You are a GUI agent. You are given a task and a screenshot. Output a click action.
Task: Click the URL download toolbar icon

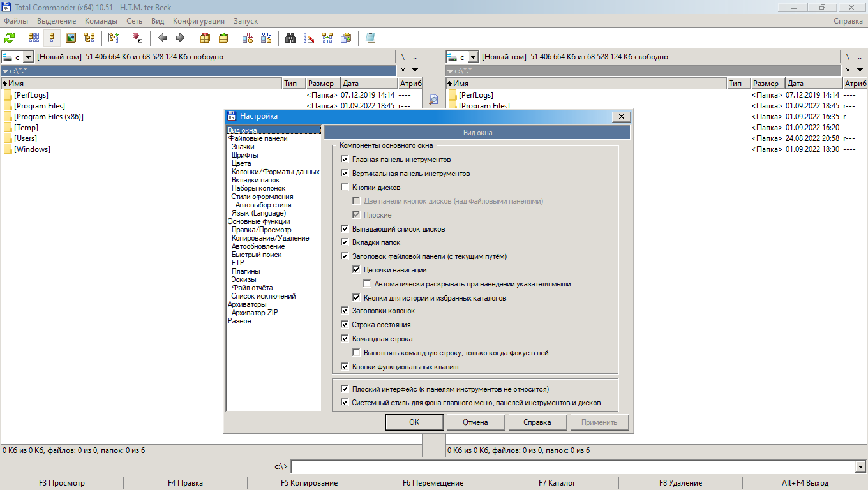coord(266,38)
